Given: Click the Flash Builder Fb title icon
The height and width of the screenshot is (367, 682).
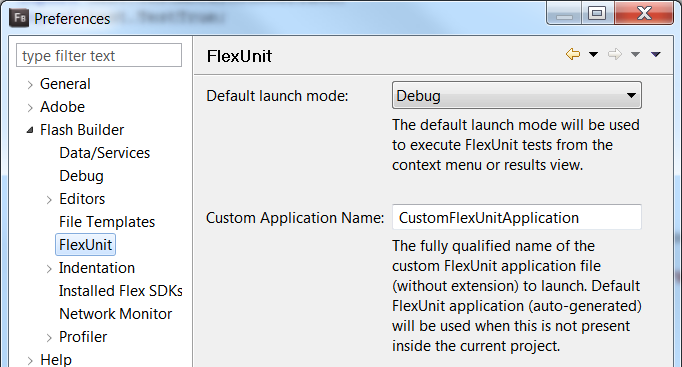Looking at the screenshot, I should click(19, 18).
